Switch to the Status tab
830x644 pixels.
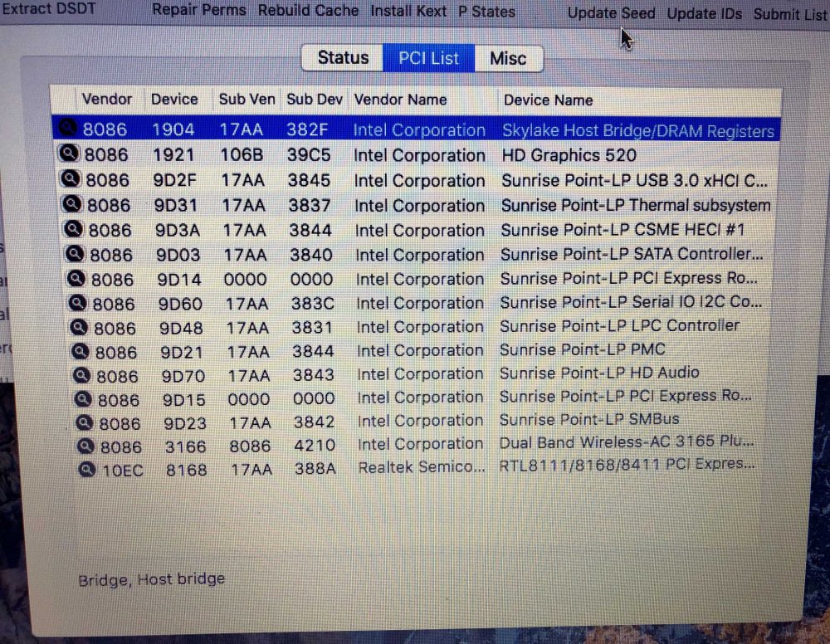(343, 57)
